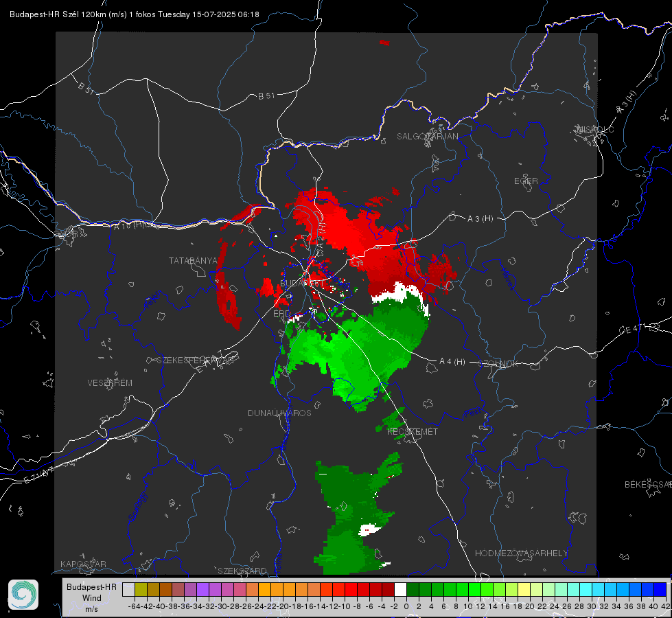Click the A 4 (H) road label
The height and width of the screenshot is (618, 672).
(452, 362)
